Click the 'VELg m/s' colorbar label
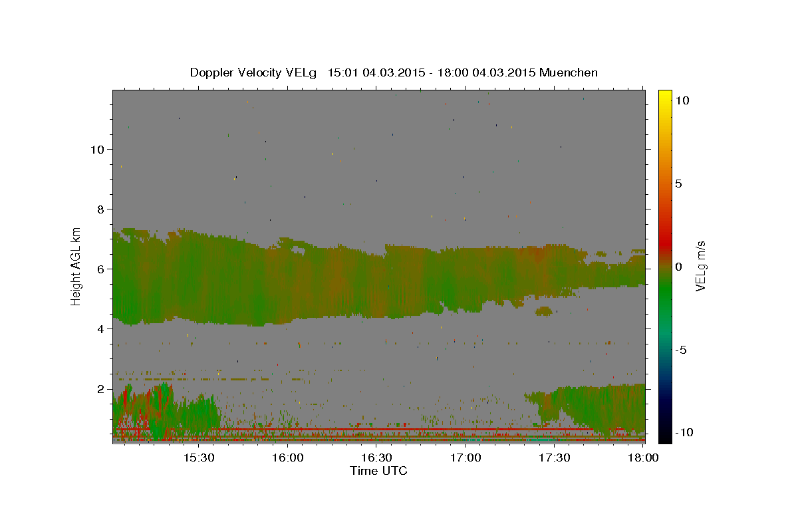Viewport: 798px width, 532px height. [700, 266]
